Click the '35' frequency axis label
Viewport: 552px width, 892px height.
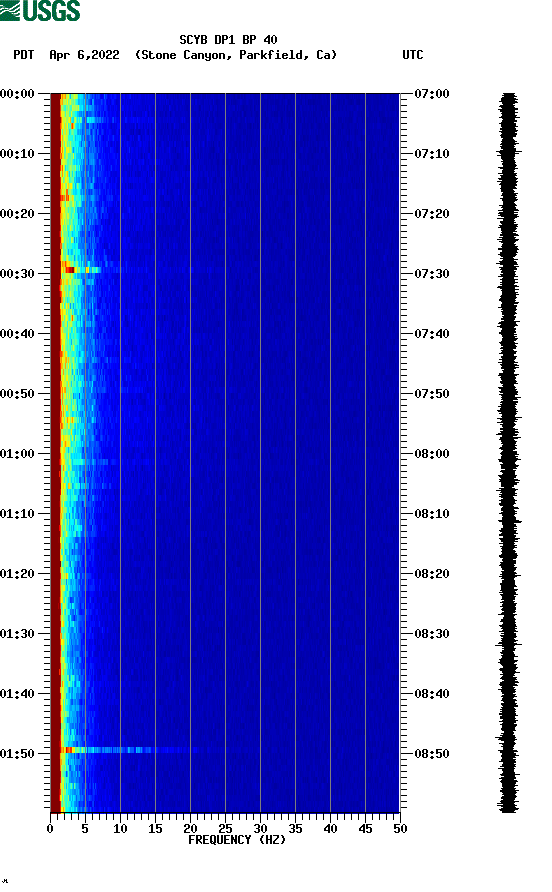(295, 829)
